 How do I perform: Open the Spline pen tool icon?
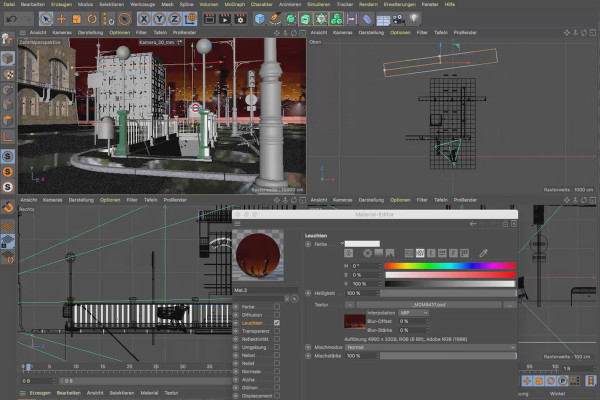pos(275,19)
